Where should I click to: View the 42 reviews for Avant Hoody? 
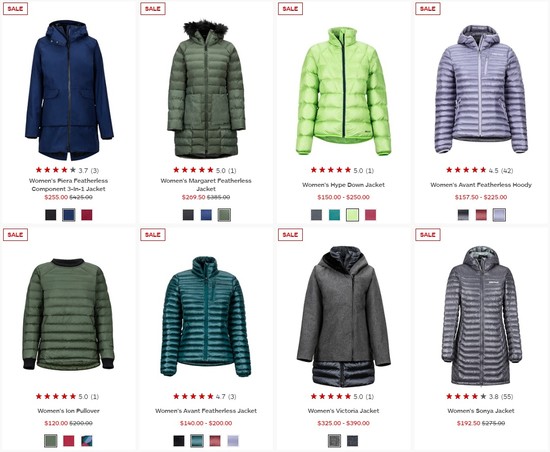tap(507, 171)
